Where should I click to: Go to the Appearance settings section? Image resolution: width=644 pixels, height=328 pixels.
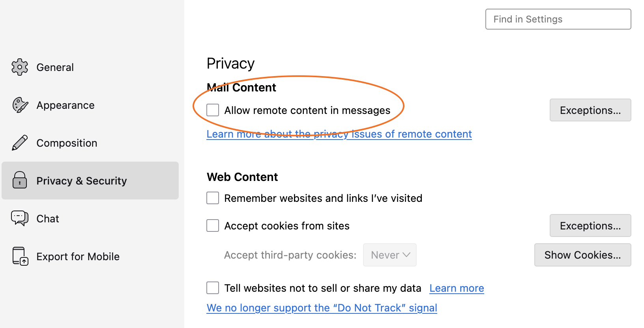(66, 105)
